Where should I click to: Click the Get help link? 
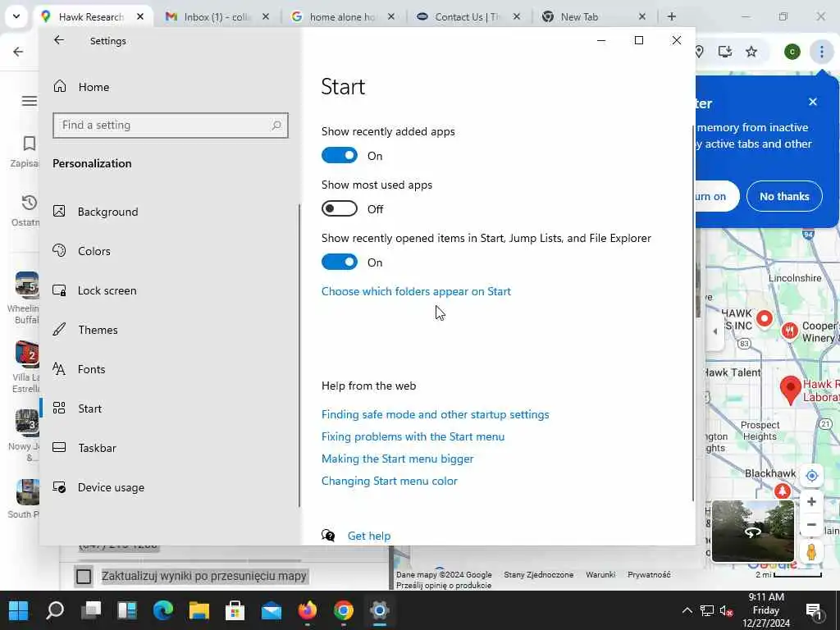(369, 536)
